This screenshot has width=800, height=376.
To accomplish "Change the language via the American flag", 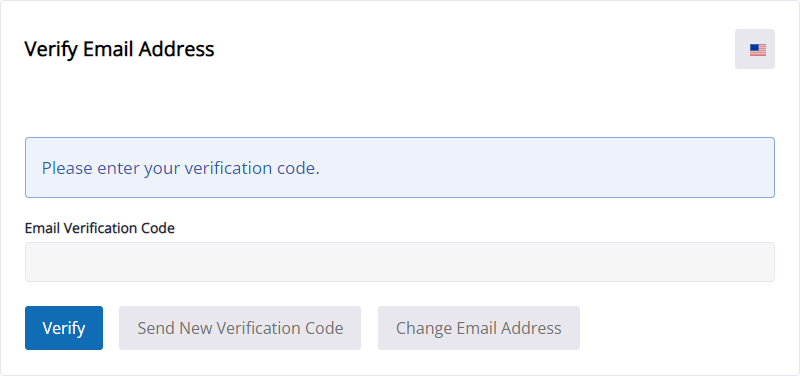I will pos(758,49).
